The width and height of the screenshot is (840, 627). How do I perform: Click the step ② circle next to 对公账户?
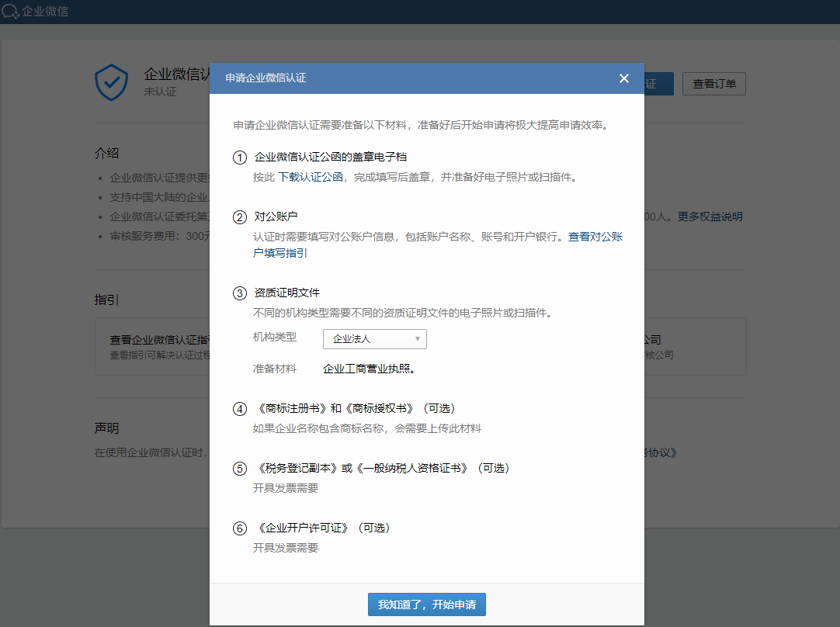[239, 216]
